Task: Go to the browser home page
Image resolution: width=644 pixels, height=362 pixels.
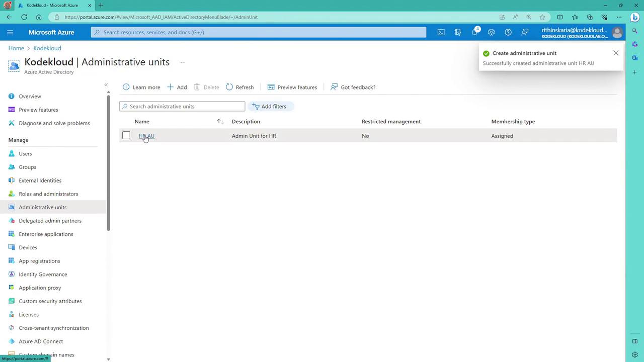Action: coord(39,17)
